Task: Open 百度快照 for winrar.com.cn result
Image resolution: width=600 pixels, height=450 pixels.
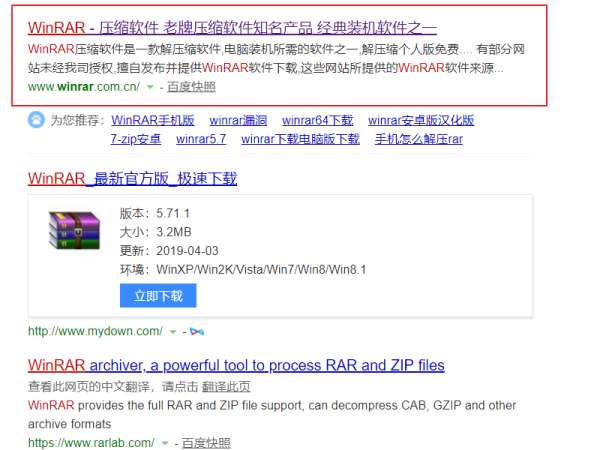Action: (x=191, y=87)
